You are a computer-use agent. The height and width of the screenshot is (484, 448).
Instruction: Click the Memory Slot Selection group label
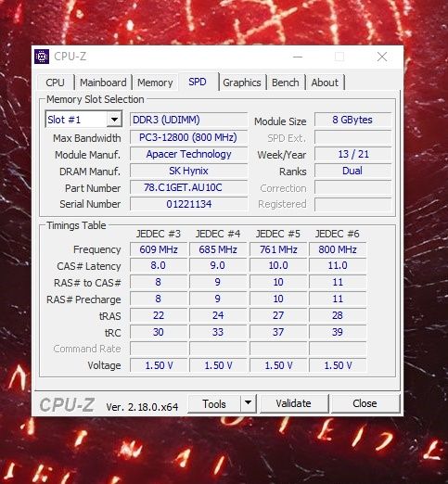point(96,99)
